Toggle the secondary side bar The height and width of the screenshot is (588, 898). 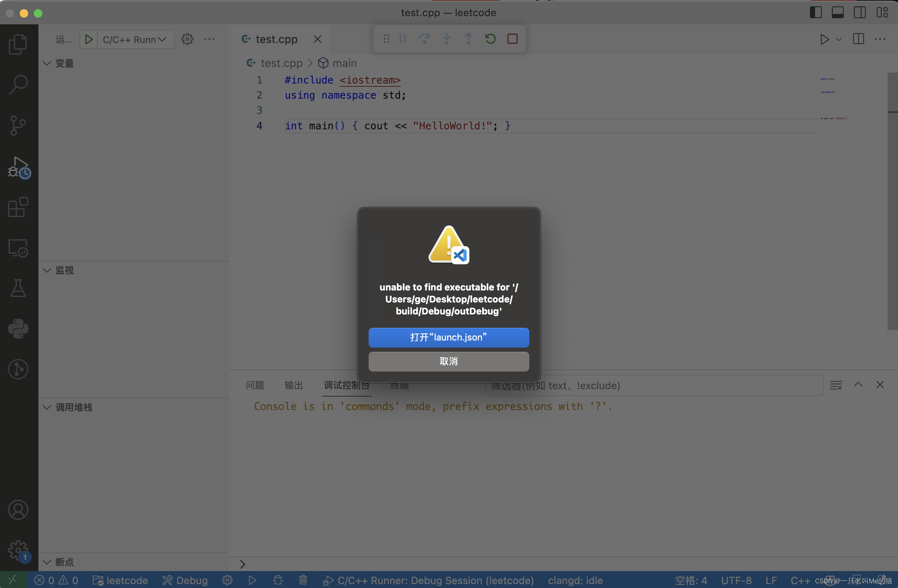click(x=860, y=12)
